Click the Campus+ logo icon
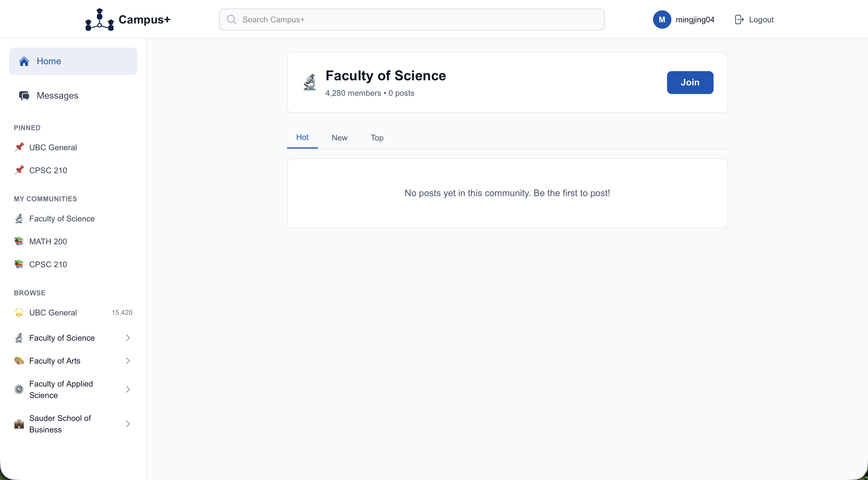The image size is (868, 480). [x=99, y=19]
